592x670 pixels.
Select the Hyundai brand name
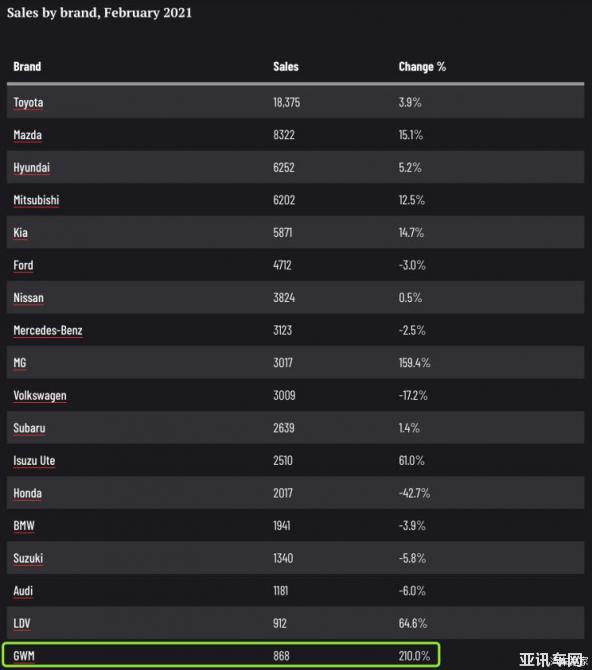coord(32,168)
